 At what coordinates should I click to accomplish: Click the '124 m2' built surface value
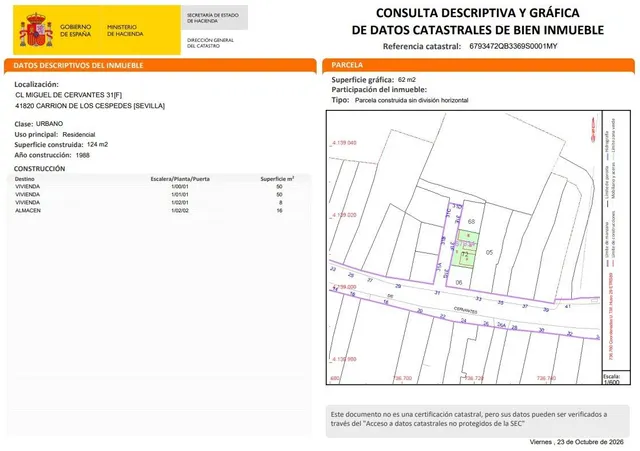(98, 144)
